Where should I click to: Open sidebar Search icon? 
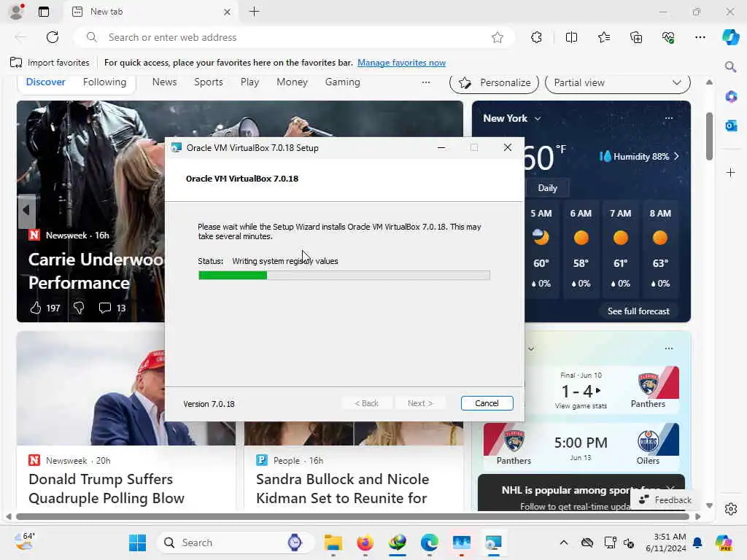(x=730, y=66)
